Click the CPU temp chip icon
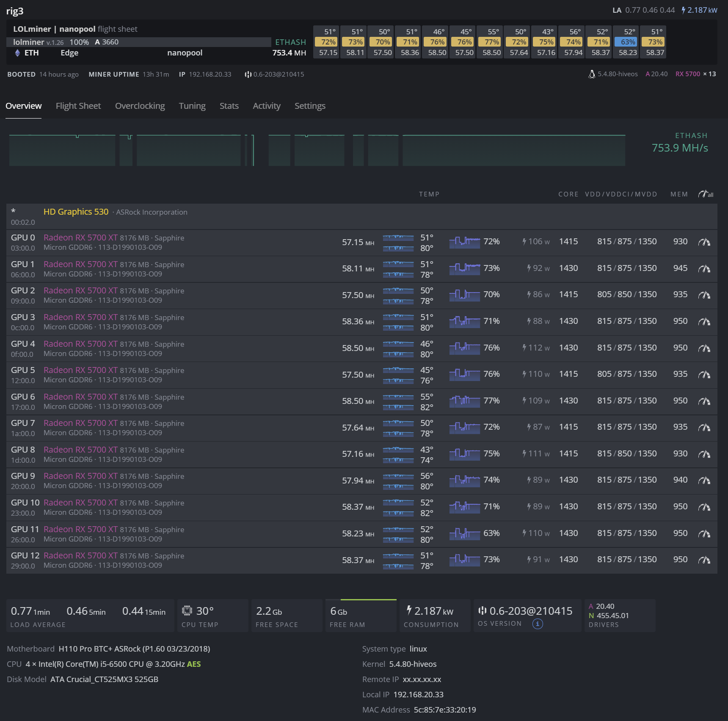The height and width of the screenshot is (721, 728). tap(187, 611)
